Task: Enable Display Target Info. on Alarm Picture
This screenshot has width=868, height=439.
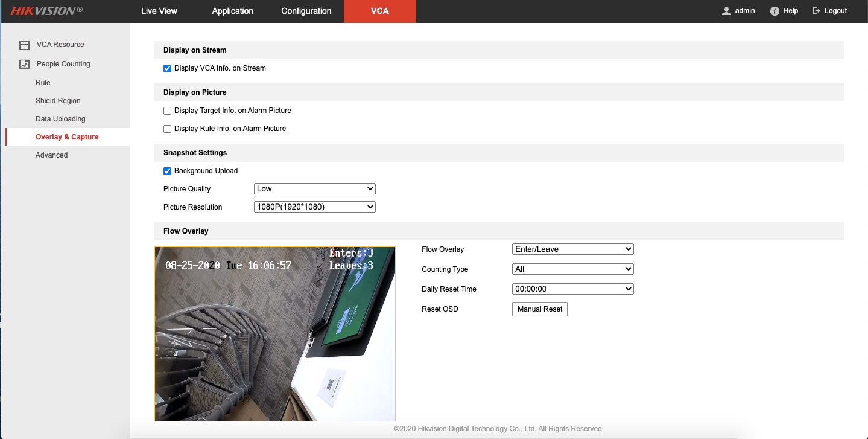Action: click(168, 111)
